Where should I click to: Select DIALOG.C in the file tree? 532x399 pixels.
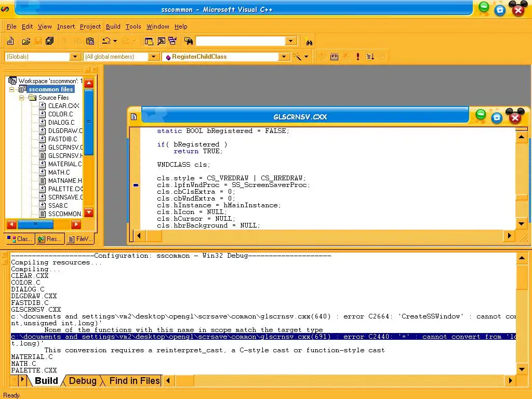[61, 123]
